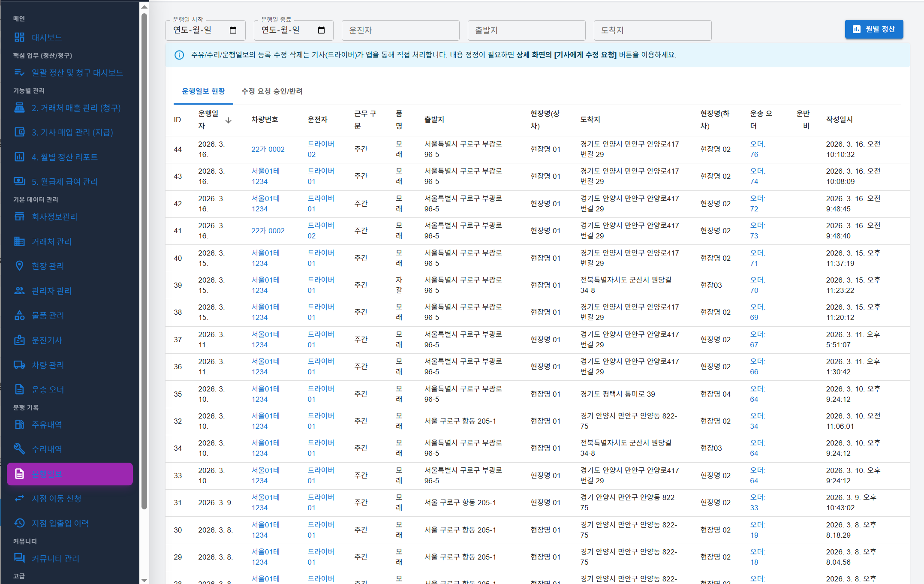Open the 드라이버 02 link in row 44
This screenshot has height=584, width=924.
click(x=321, y=149)
